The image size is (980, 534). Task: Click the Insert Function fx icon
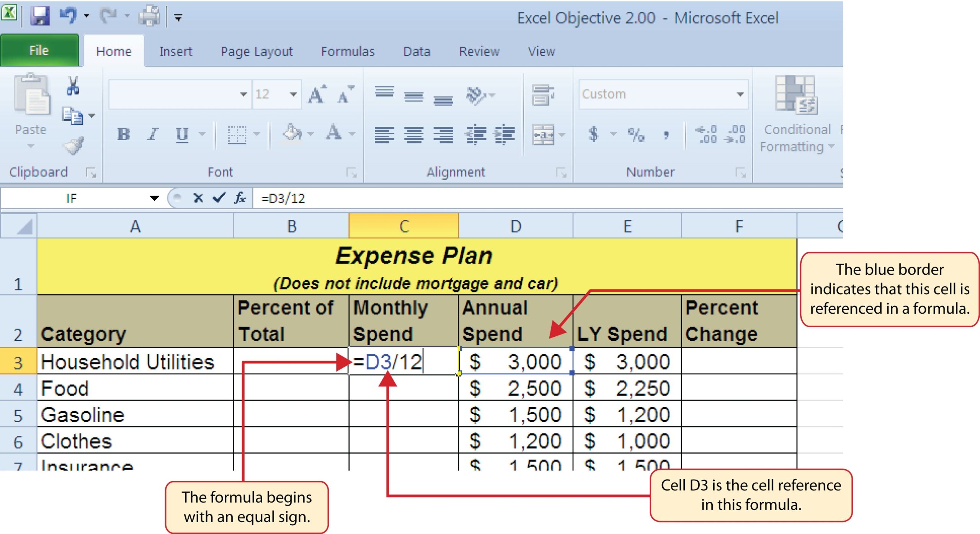click(240, 198)
